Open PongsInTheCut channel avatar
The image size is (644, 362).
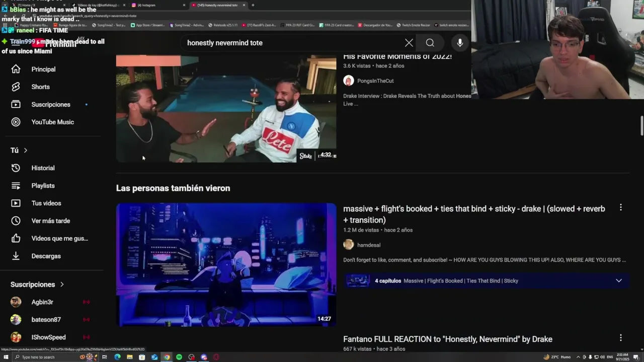point(349,81)
